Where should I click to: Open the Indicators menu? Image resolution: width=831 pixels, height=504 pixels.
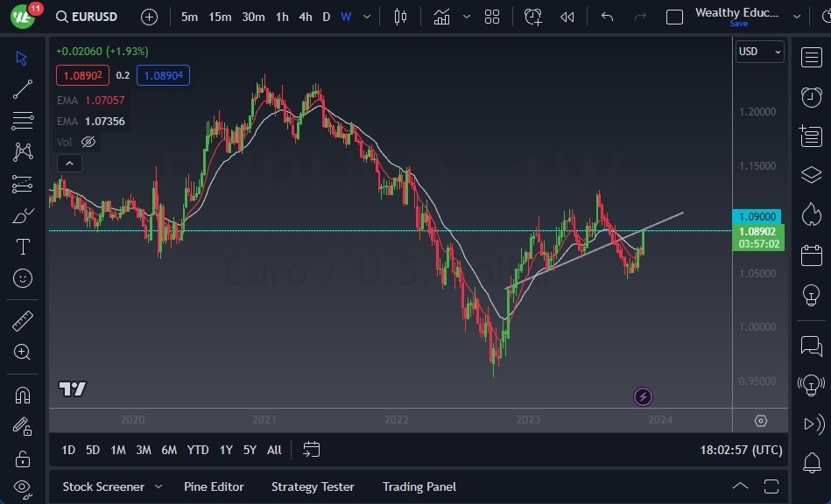[x=440, y=16]
